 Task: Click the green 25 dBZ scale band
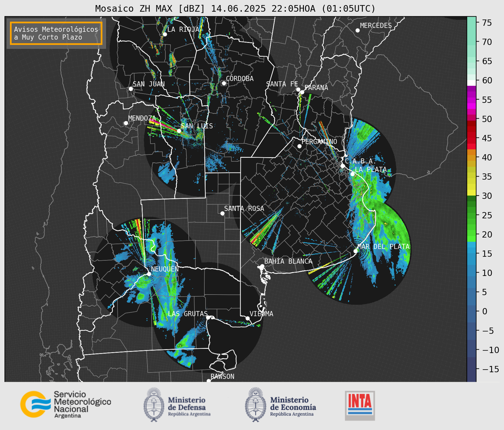tap(471, 215)
